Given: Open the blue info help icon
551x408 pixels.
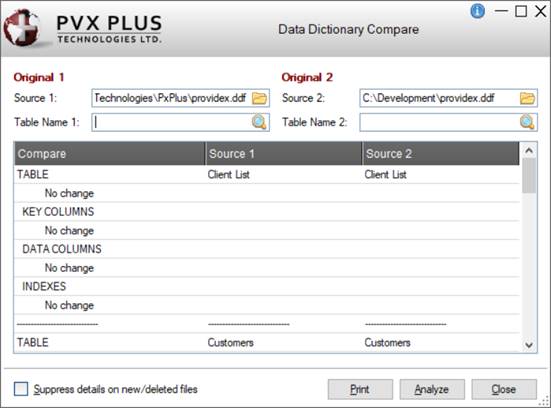Looking at the screenshot, I should [x=477, y=11].
